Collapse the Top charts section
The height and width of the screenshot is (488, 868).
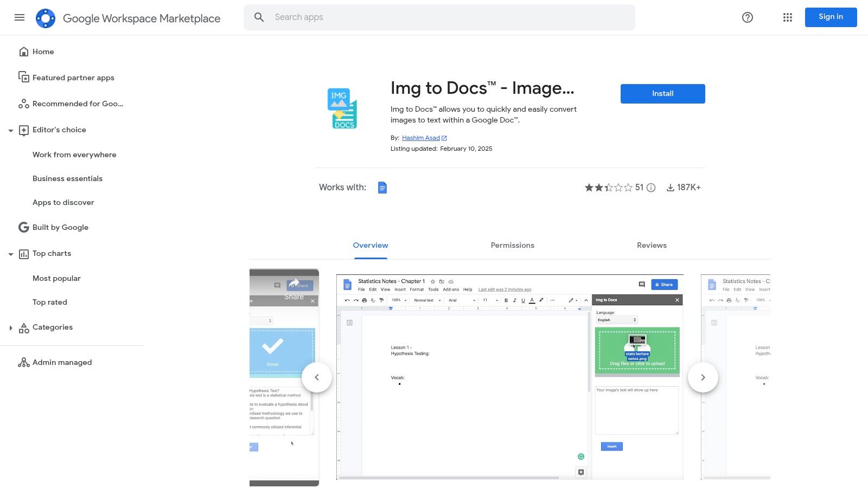point(11,253)
